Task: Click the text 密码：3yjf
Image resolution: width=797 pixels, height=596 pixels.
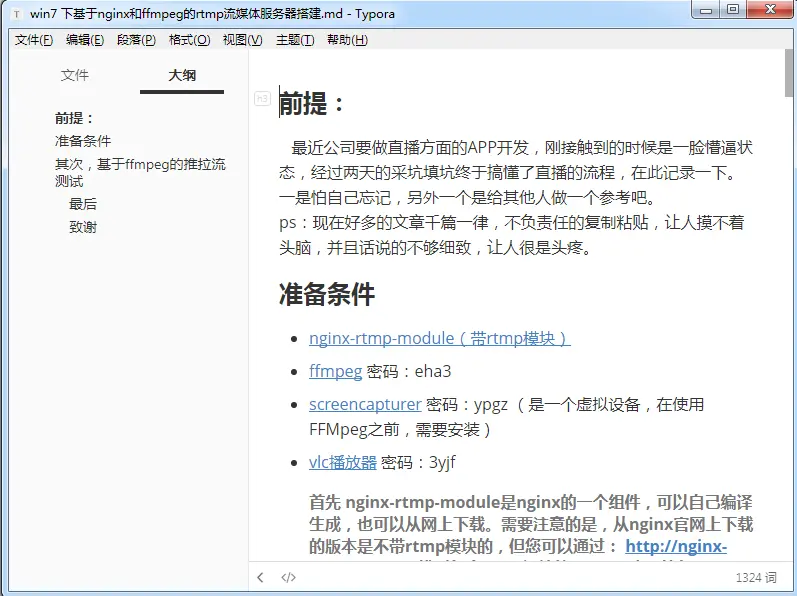Action: click(x=418, y=462)
